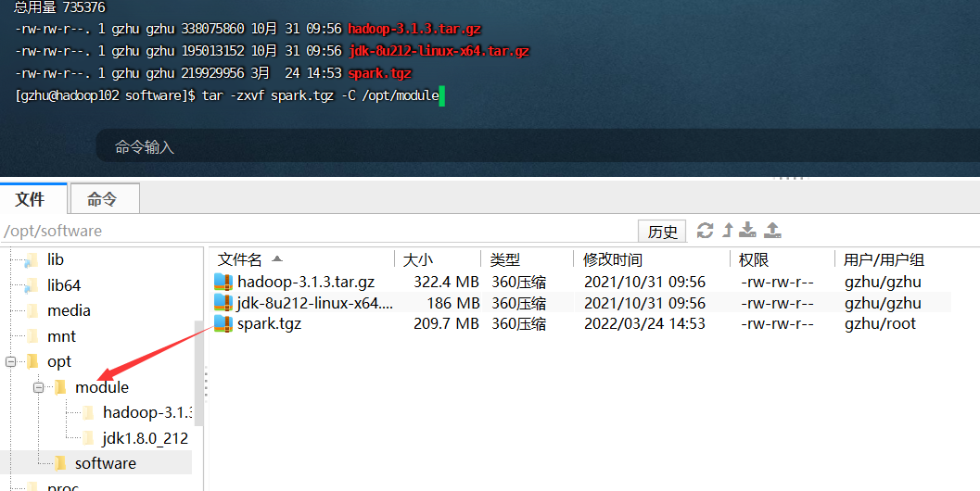Select jdk1.8.0_212 folder label in tree
The image size is (980, 491).
coord(146,438)
